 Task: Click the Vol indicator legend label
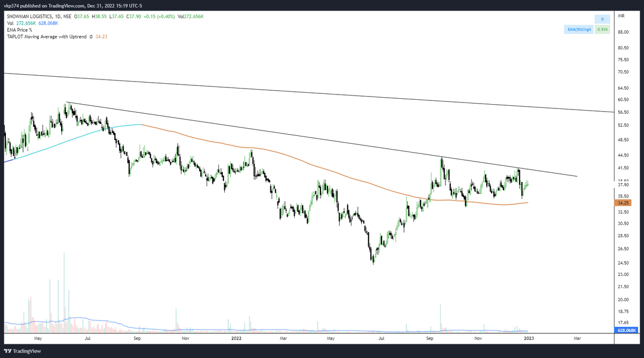tap(10, 24)
